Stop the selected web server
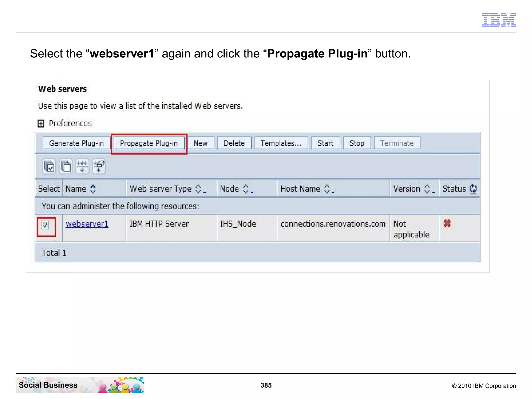The width and height of the screenshot is (532, 399). pyautogui.click(x=357, y=143)
